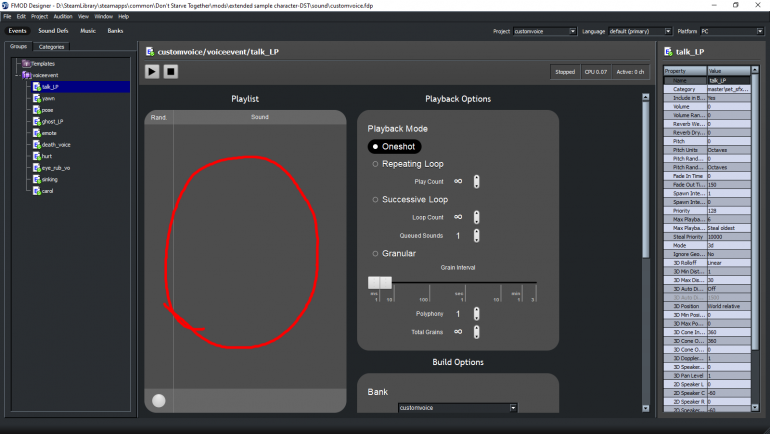
Task: Click the death_voice event icon
Action: 37,144
